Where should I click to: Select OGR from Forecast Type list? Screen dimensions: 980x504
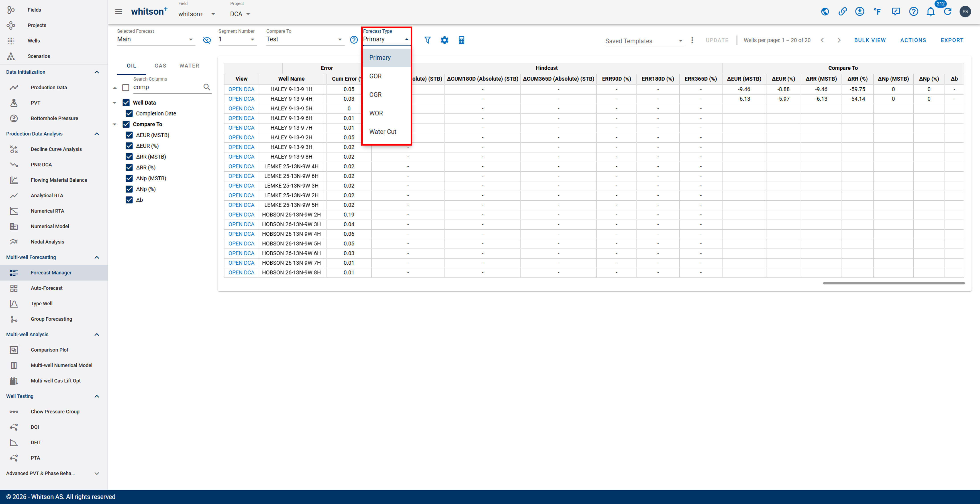386,95
